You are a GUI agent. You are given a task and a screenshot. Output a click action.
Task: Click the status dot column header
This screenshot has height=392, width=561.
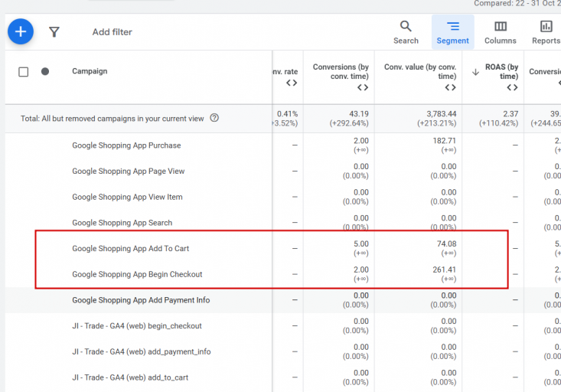(45, 71)
